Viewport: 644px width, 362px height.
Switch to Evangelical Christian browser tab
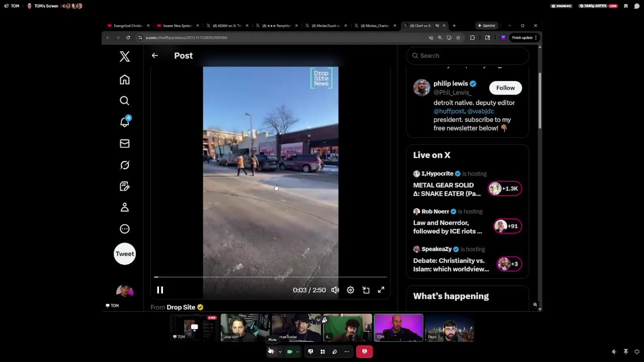point(128,26)
